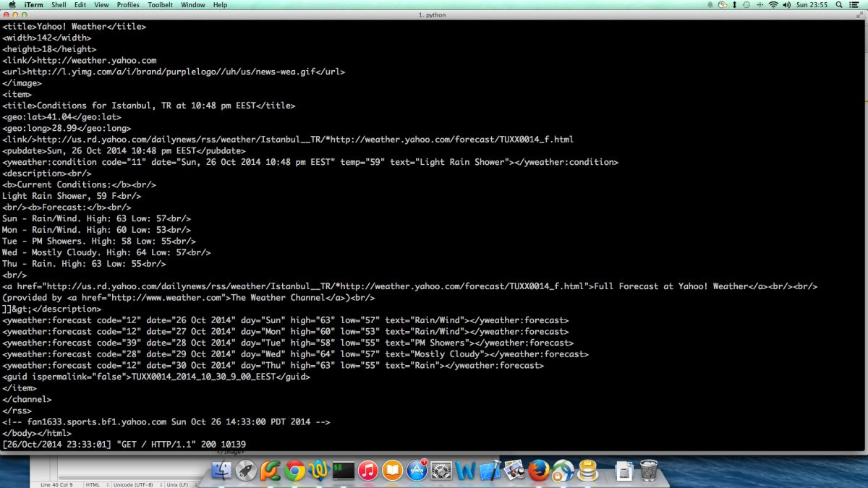Click the GET / HTTP/1.1 200 log line
The height and width of the screenshot is (488, 868).
click(124, 444)
